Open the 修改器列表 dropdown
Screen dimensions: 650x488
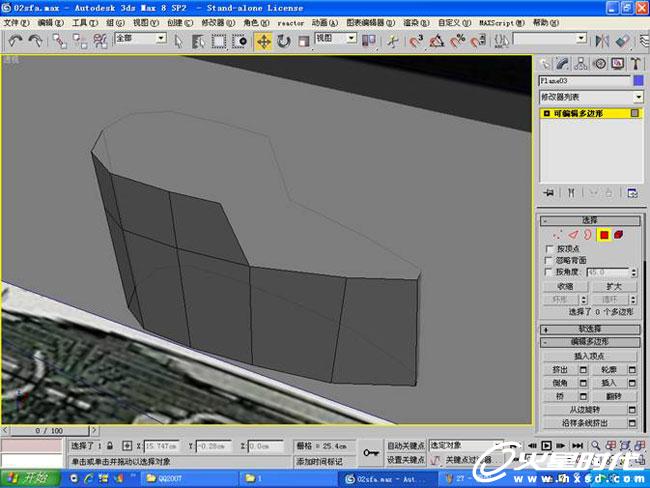point(639,97)
